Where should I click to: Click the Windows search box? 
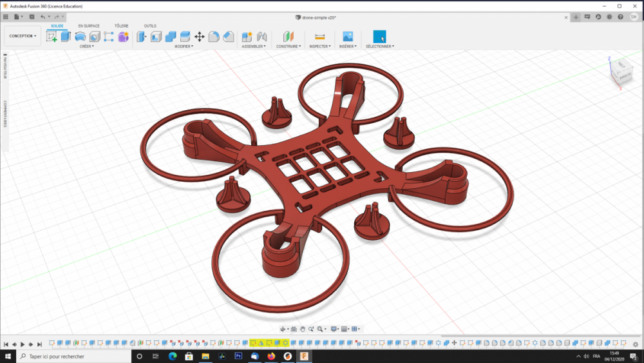[x=73, y=357]
